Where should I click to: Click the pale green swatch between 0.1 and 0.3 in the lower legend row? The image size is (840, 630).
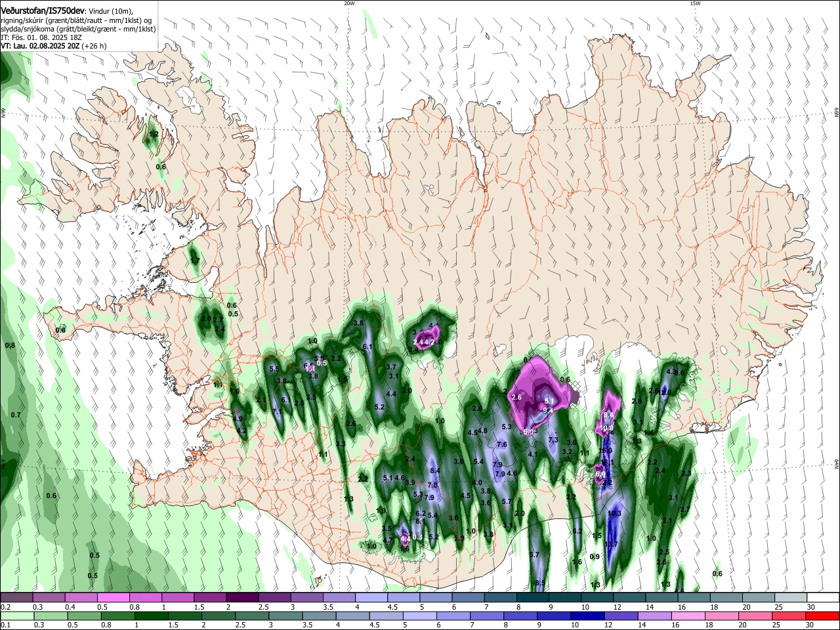(x=17, y=616)
